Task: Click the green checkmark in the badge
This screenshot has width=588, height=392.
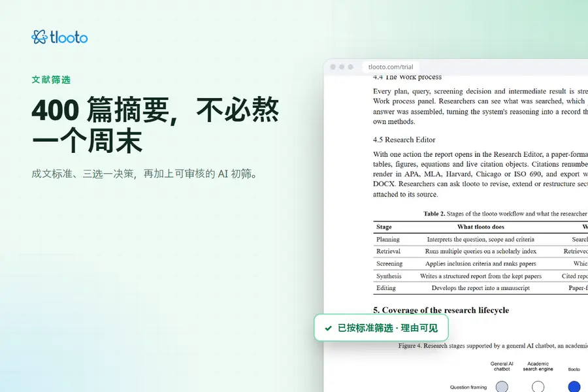Action: click(329, 328)
